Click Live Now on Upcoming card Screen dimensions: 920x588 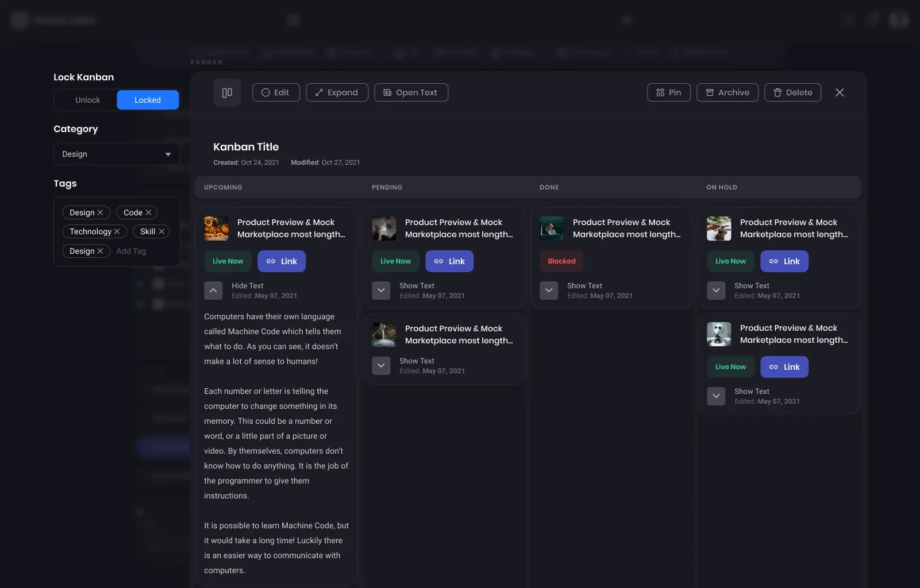point(228,261)
